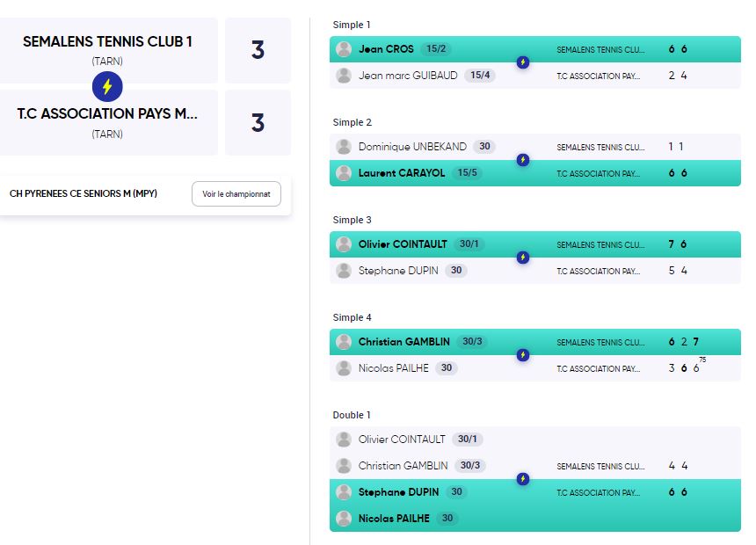756x545 pixels.
Task: Click the 15/2 ranking badge of Jean CROS
Action: pos(436,48)
